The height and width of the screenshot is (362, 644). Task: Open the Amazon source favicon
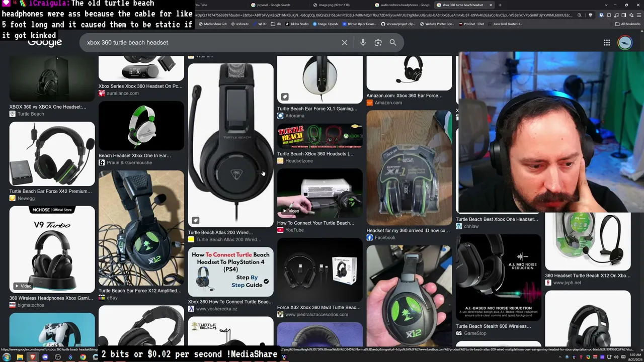click(x=370, y=103)
